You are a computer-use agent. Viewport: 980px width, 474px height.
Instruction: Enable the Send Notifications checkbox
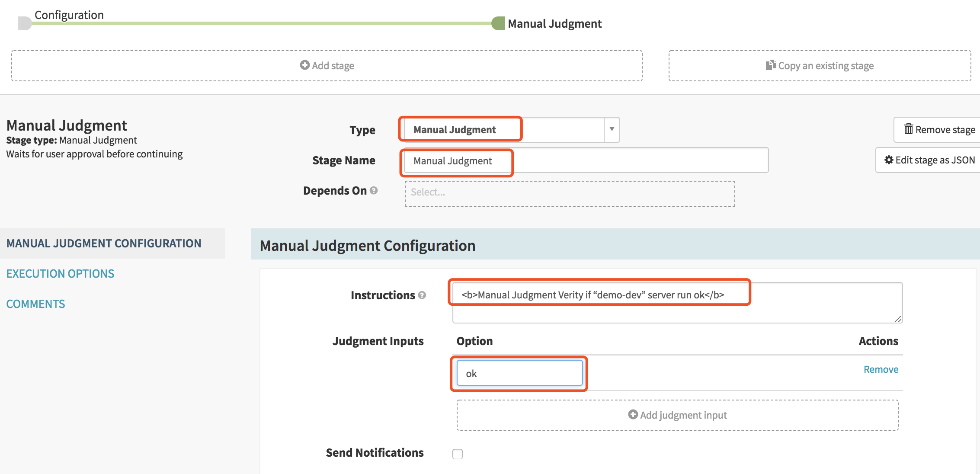[x=457, y=454]
